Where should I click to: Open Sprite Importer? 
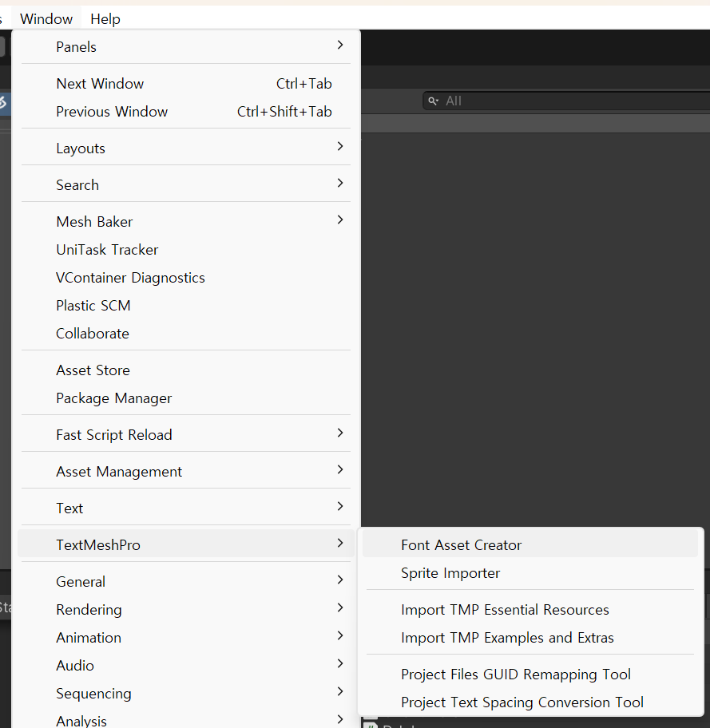click(x=530, y=572)
